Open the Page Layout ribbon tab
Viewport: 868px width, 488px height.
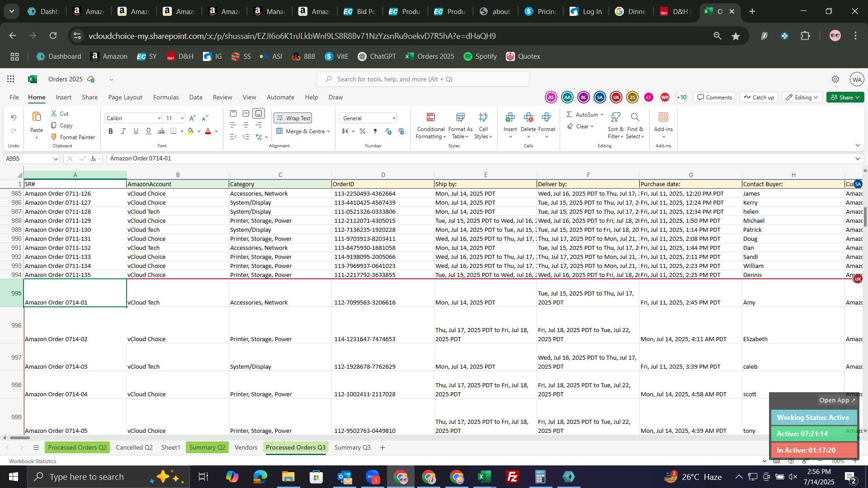pos(125,97)
